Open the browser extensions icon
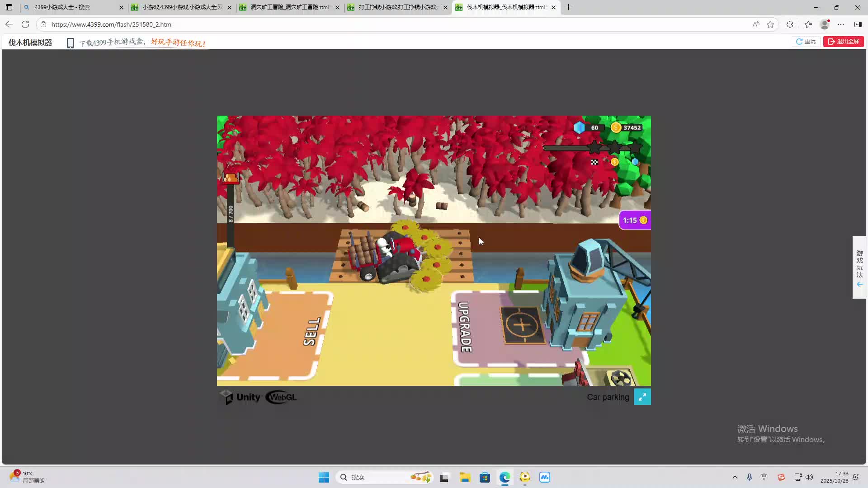 click(790, 24)
